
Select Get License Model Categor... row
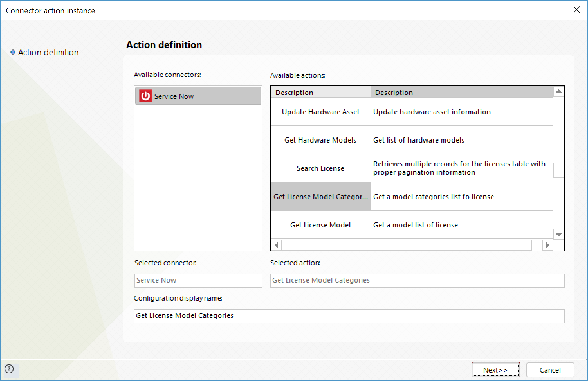point(321,197)
